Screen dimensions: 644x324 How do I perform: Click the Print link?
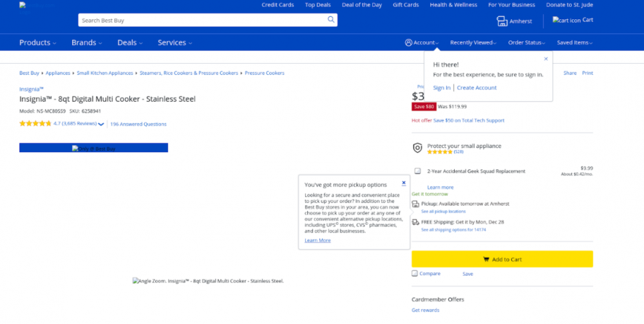[587, 73]
